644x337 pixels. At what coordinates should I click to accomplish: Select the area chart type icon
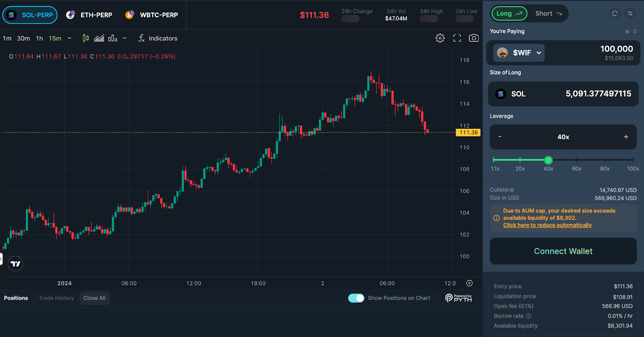point(99,38)
